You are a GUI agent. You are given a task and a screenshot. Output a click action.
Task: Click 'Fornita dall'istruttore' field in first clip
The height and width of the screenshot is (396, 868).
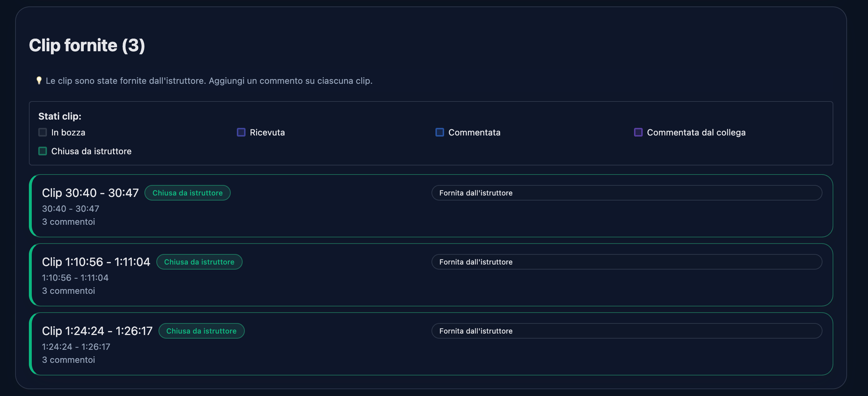click(x=626, y=193)
